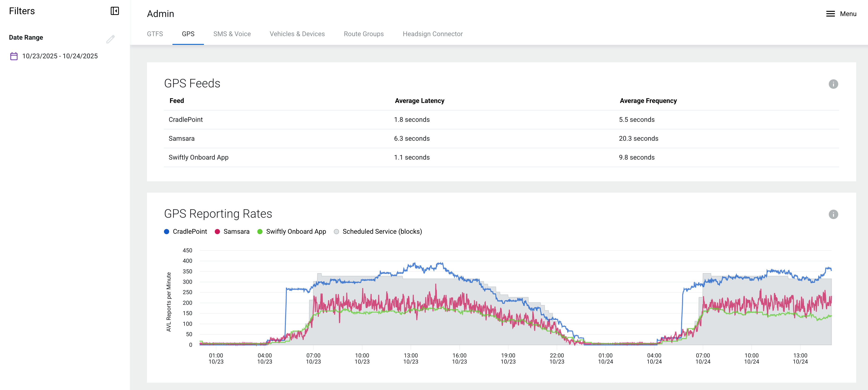Open the Vehicles & Devices tab
This screenshot has height=390, width=868.
point(297,34)
